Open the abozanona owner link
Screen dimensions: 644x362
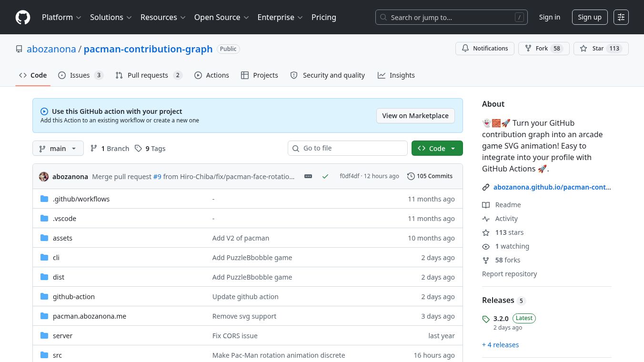51,49
